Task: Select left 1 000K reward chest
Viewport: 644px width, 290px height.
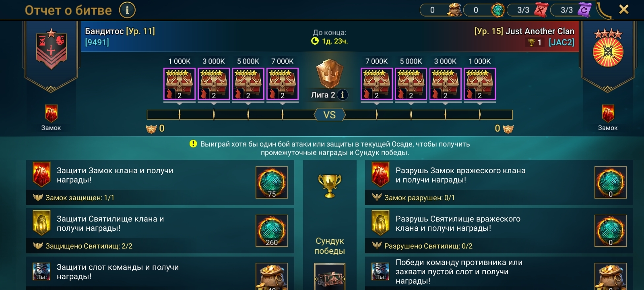Action: click(x=180, y=84)
